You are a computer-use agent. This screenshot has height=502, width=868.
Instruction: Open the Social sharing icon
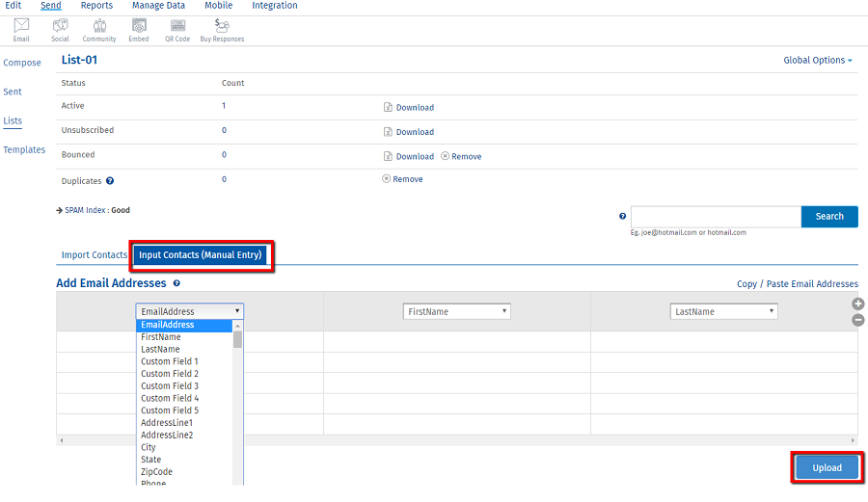coord(60,30)
